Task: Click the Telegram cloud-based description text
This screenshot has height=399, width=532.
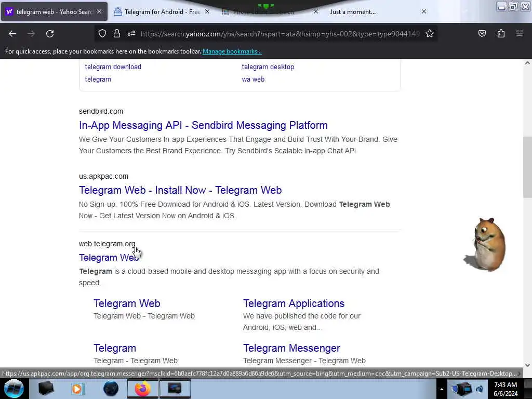Action: click(229, 277)
